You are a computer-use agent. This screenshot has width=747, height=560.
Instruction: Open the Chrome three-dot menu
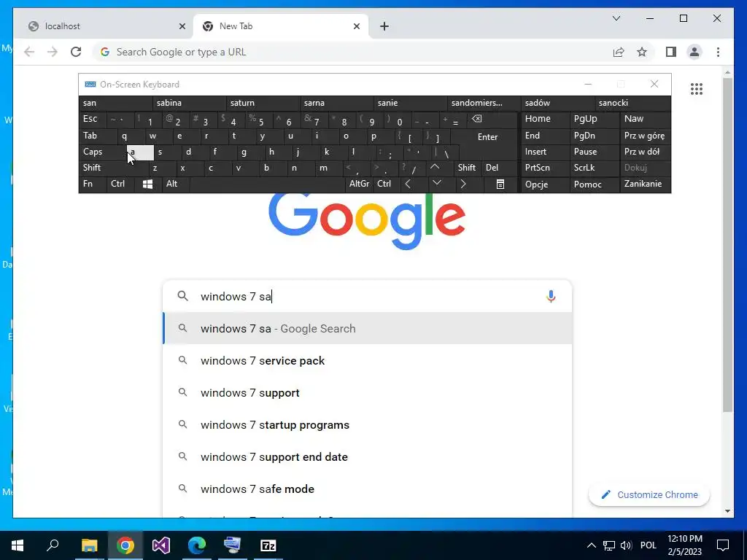[718, 52]
